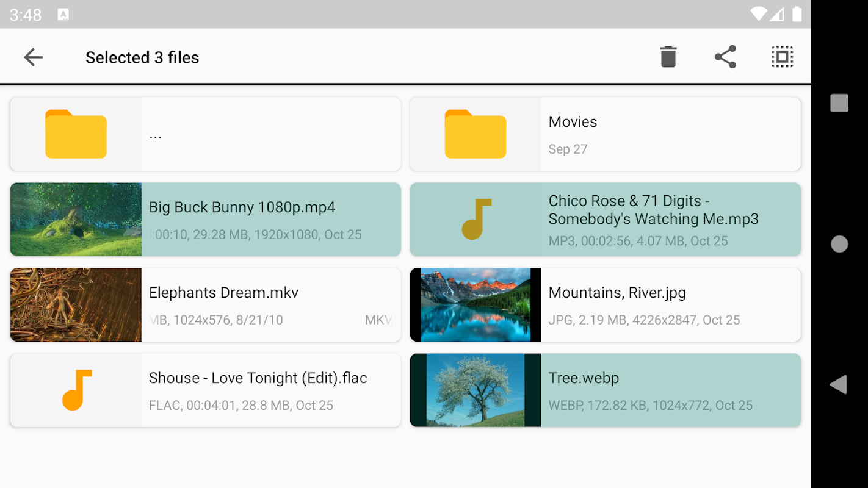Tap the Elephants Dream video thumbnail

click(x=76, y=305)
